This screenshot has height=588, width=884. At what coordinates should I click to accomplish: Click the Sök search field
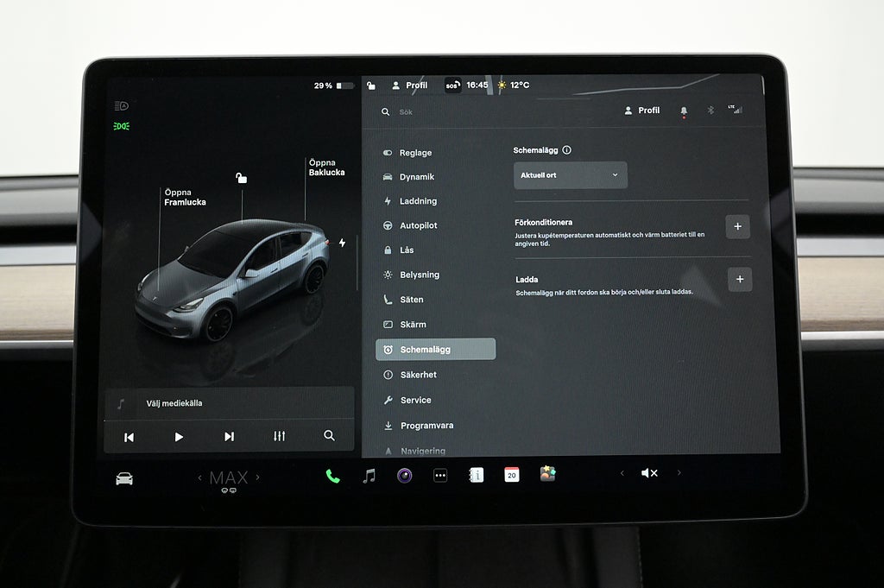pyautogui.click(x=483, y=112)
